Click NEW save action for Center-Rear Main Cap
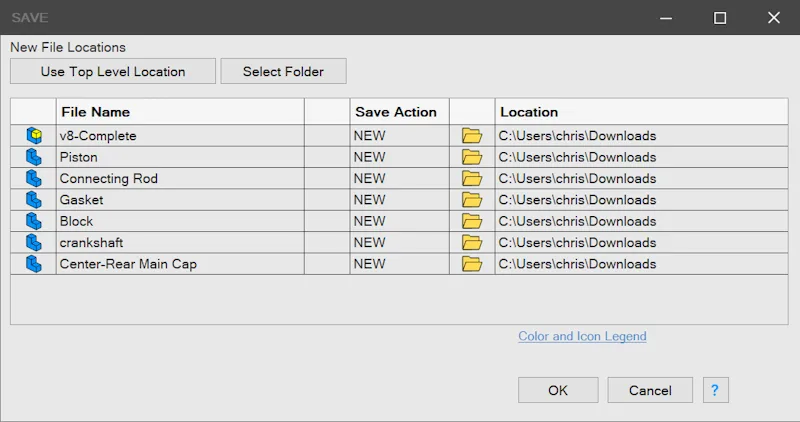Viewport: 800px width, 422px height. click(399, 264)
